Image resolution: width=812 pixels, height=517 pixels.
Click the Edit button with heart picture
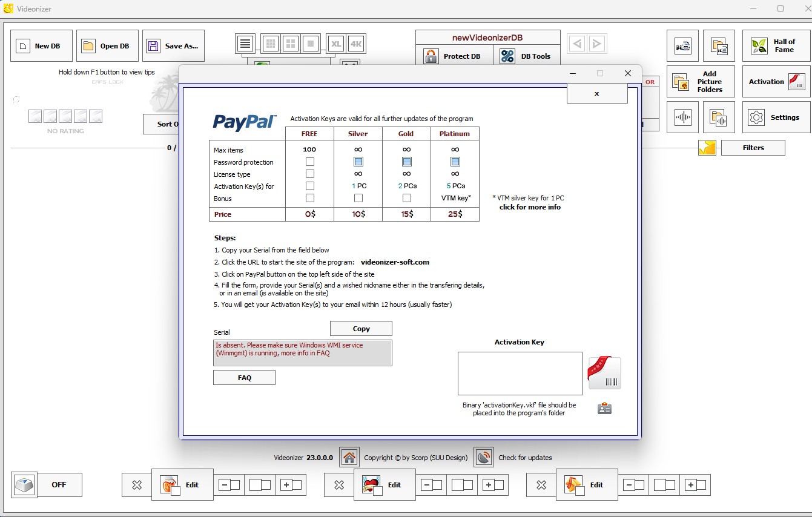point(385,484)
